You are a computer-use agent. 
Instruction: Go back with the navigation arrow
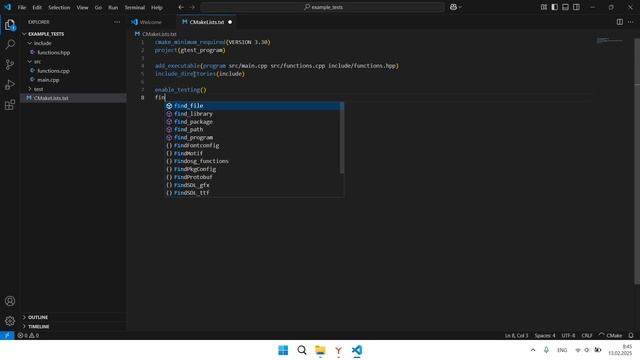click(181, 7)
